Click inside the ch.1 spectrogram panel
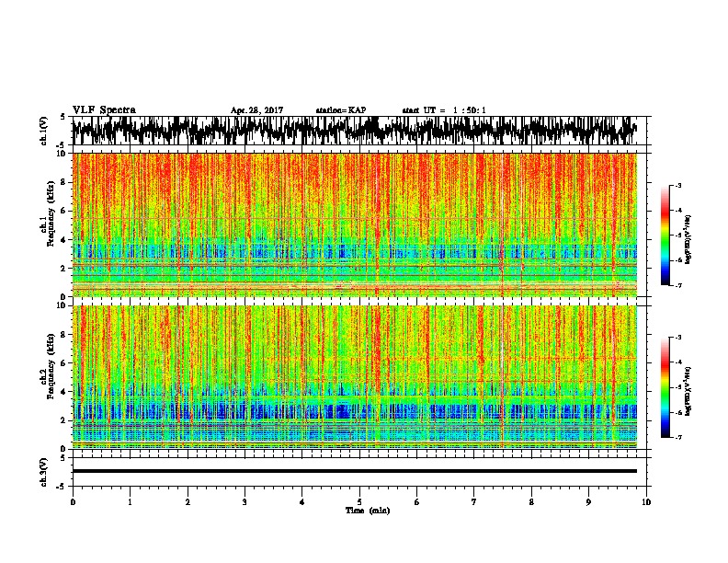This screenshot has width=728, height=563. coord(354,224)
